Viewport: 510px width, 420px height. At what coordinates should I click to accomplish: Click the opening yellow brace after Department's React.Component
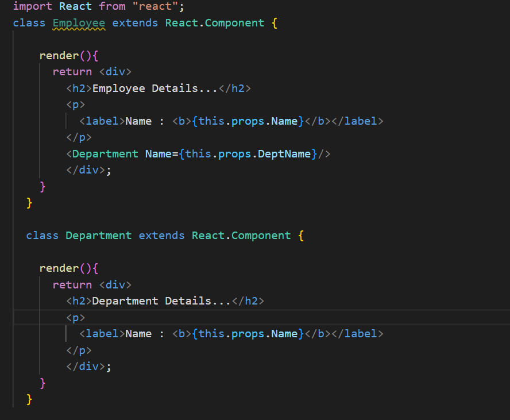point(301,236)
